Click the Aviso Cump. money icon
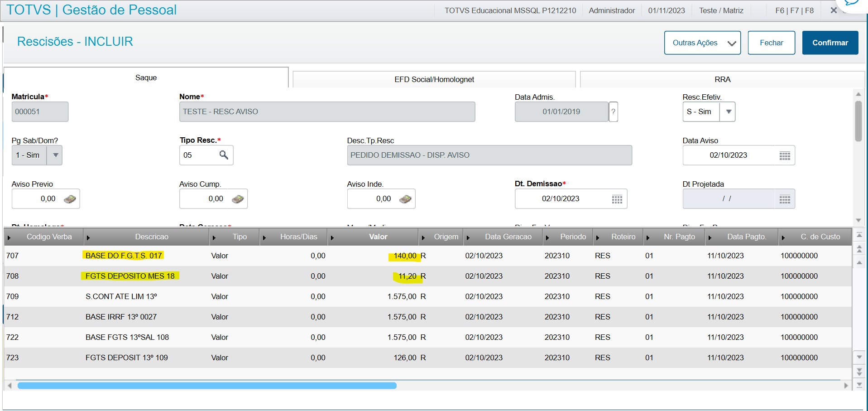Image resolution: width=868 pixels, height=411 pixels. pos(238,199)
